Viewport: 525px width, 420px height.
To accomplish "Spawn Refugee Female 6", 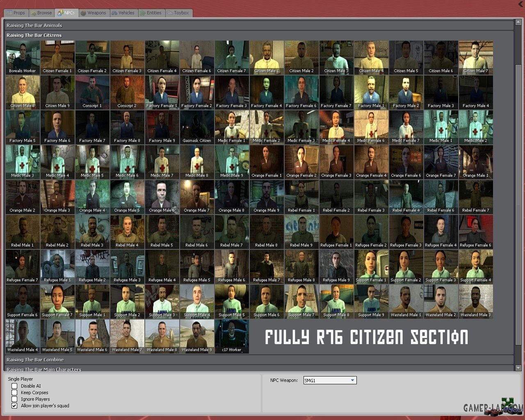I will click(x=476, y=232).
